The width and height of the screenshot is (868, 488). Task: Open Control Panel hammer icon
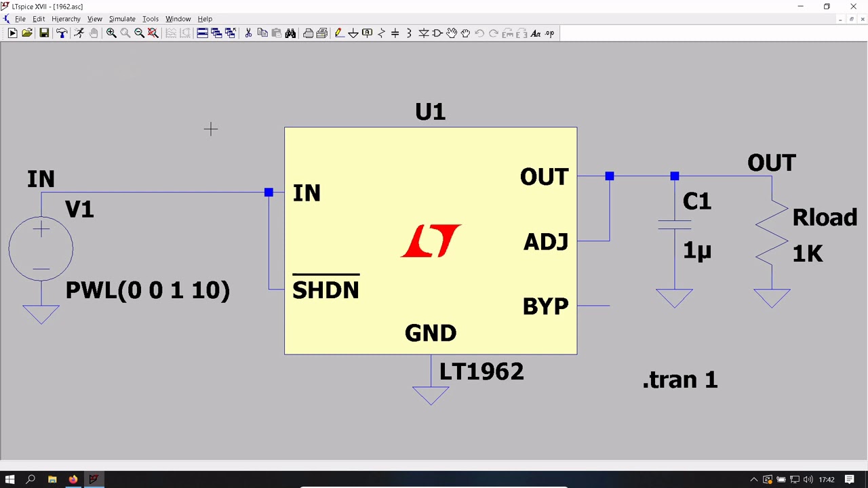click(x=62, y=33)
